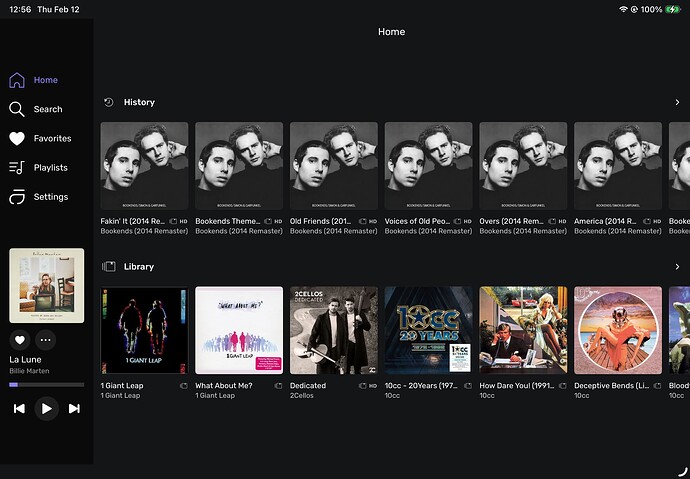
Task: Open the now playing album artwork
Action: coord(47,285)
